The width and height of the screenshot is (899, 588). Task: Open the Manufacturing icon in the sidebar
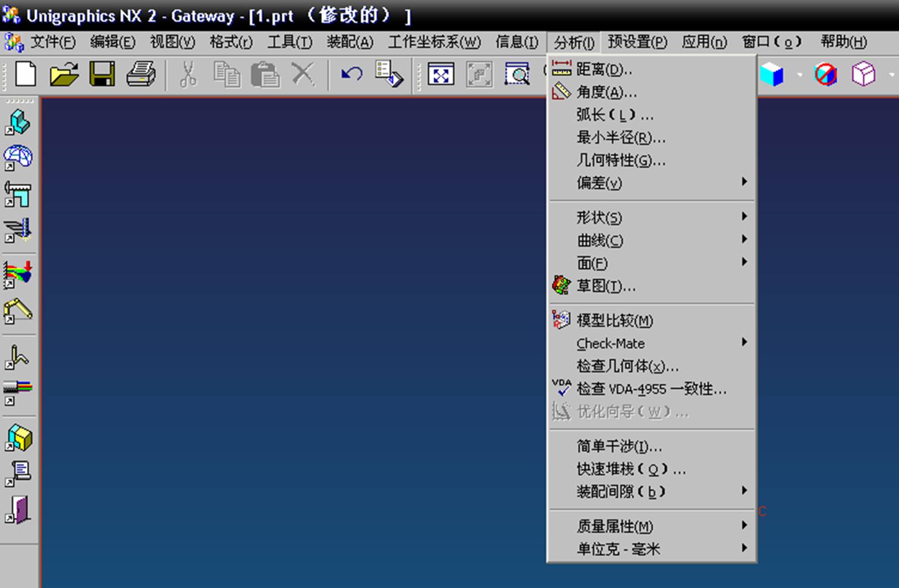click(18, 230)
